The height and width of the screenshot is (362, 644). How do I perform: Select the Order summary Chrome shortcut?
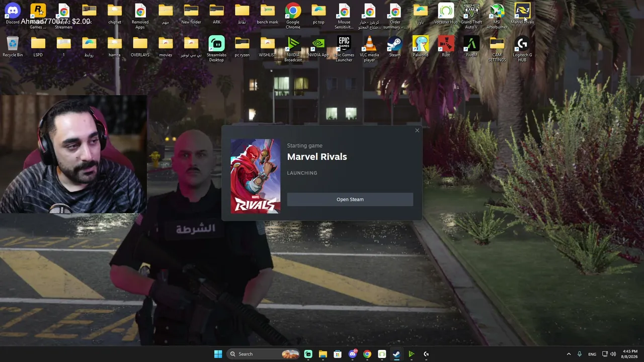click(395, 16)
